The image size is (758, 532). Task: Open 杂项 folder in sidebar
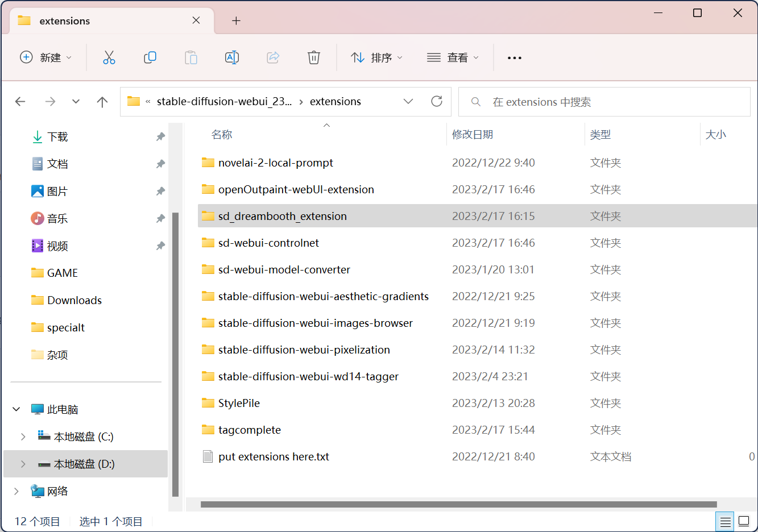(57, 355)
